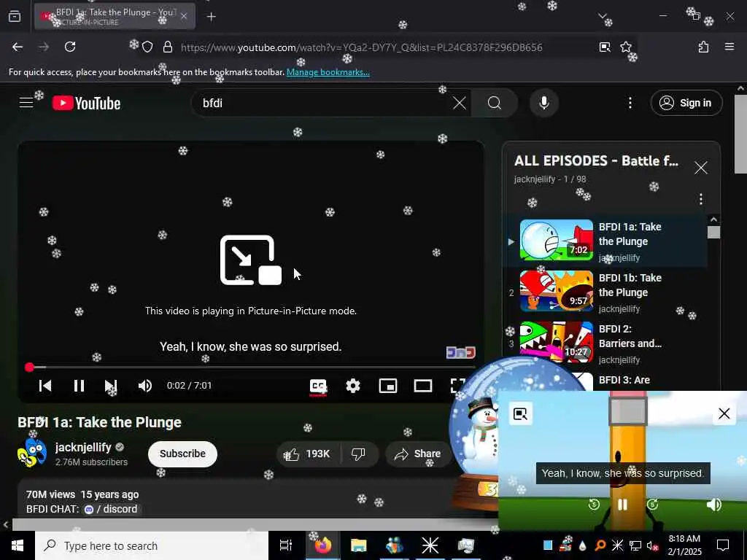Open jacknjellify channel avatar
The height and width of the screenshot is (560, 747).
[32, 453]
